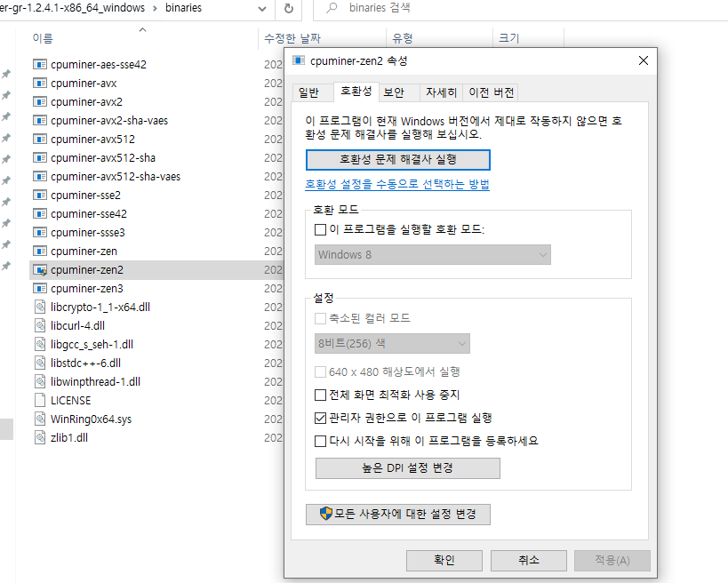This screenshot has width=728, height=583.
Task: Click the properties dialog title bar icon
Action: coord(298,60)
